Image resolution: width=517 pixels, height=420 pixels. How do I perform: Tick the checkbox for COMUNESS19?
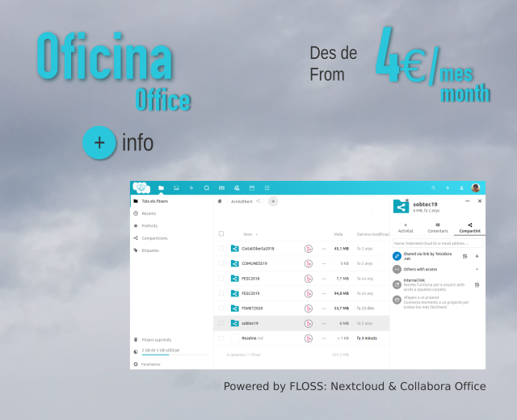tap(221, 263)
